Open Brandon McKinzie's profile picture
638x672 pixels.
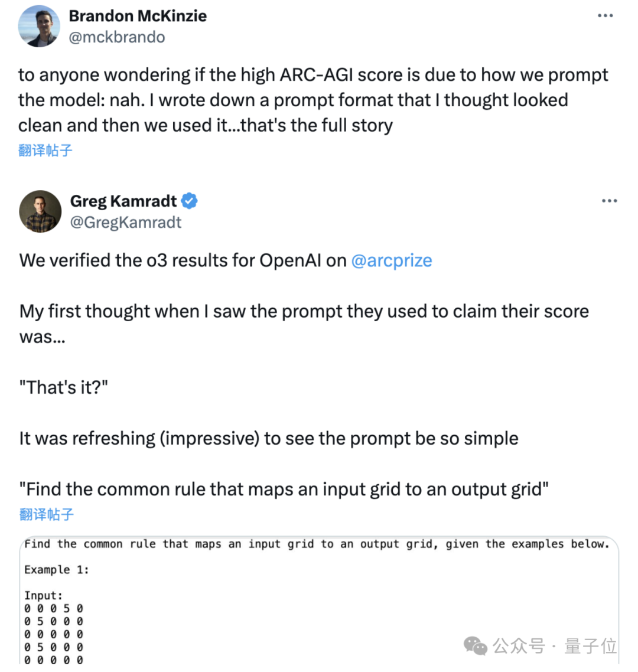39,26
